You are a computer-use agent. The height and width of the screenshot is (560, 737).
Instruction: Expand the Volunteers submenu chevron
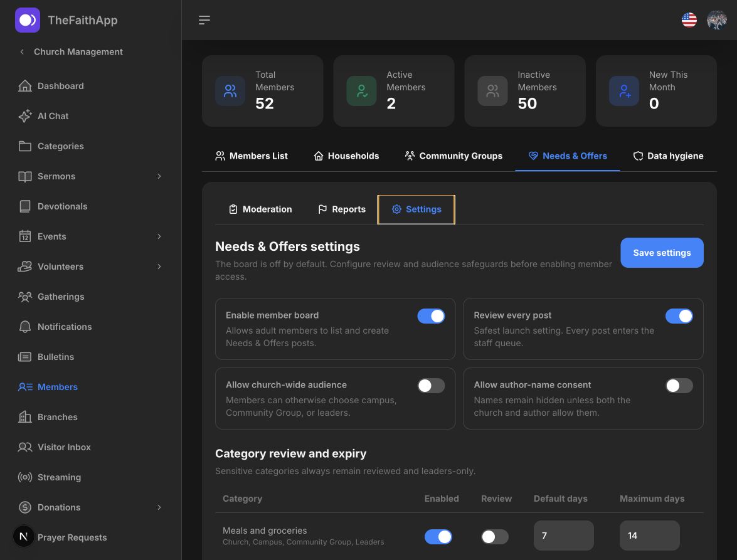click(x=159, y=267)
